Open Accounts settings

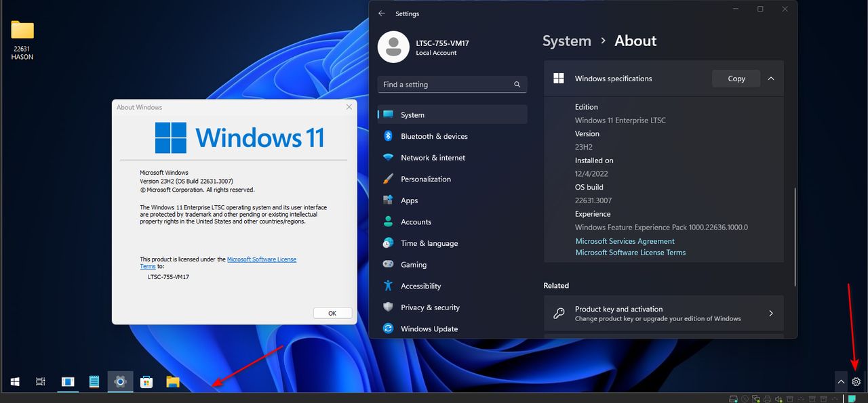click(452, 221)
